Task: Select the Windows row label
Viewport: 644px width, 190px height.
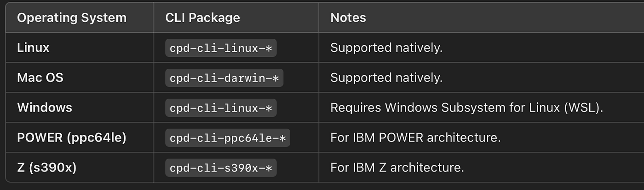Action: click(x=45, y=107)
